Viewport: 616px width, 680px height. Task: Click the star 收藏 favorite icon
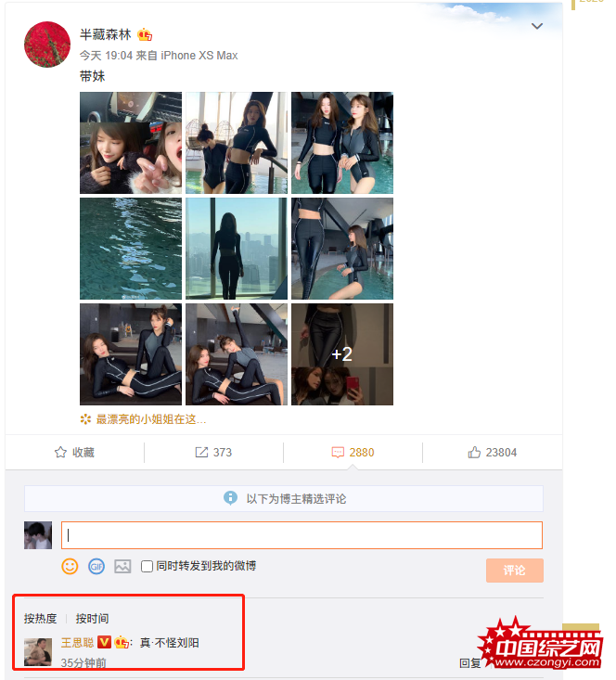(60, 453)
